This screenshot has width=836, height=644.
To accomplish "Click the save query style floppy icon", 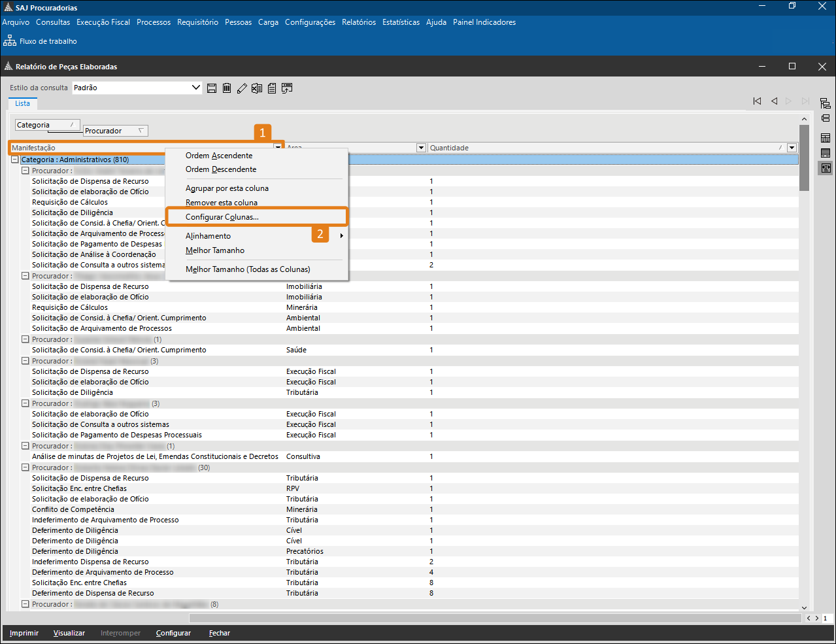I will [x=212, y=88].
